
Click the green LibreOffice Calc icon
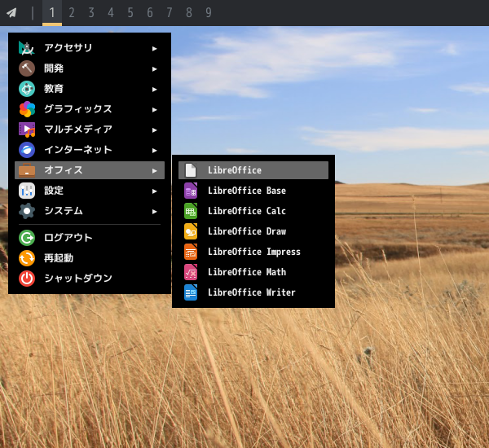tap(191, 211)
